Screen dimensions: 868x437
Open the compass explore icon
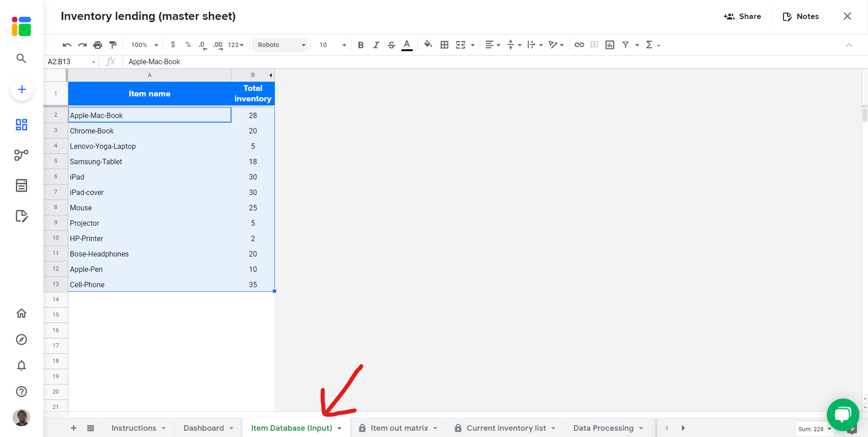[21, 339]
